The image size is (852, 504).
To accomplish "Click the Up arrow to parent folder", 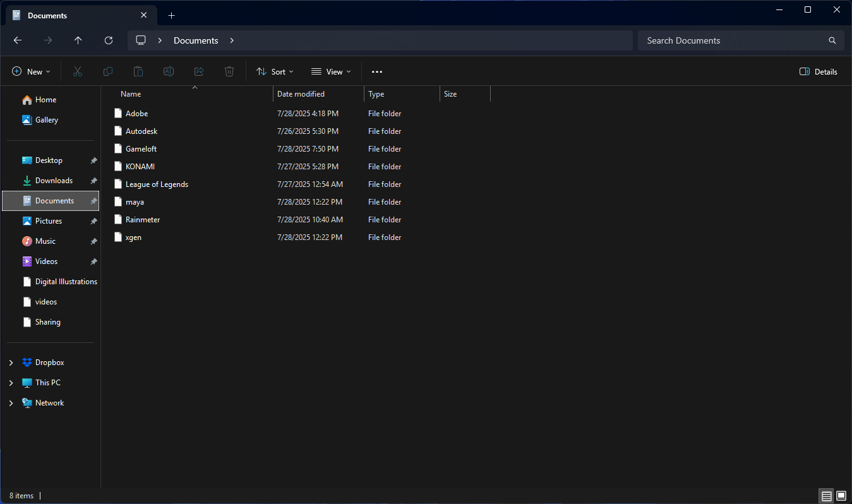I will [x=78, y=40].
